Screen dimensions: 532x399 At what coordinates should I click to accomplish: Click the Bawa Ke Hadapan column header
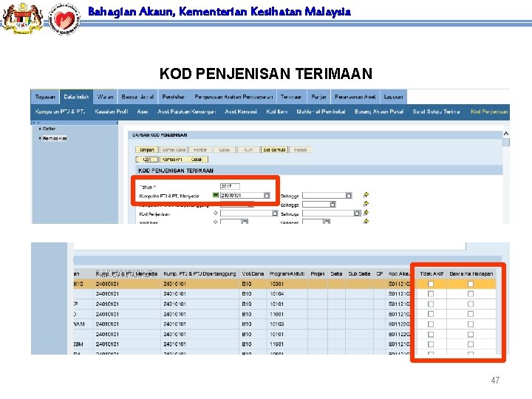471,273
